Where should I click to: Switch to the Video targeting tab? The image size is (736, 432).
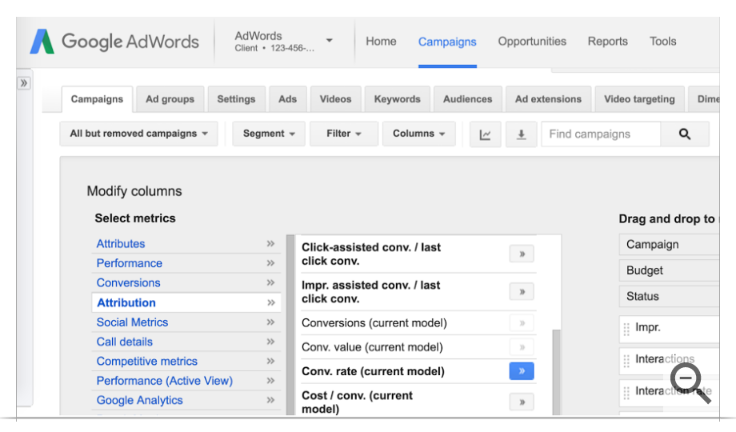coord(639,99)
